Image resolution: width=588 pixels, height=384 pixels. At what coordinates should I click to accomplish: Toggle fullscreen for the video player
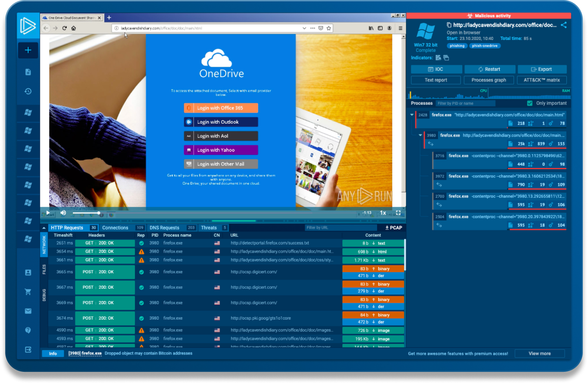[x=398, y=213]
